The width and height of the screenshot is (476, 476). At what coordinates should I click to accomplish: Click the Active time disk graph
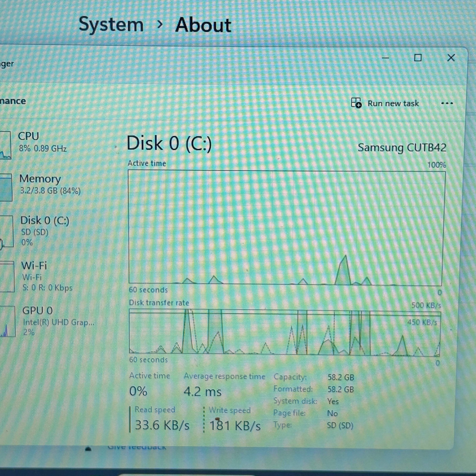coord(286,228)
